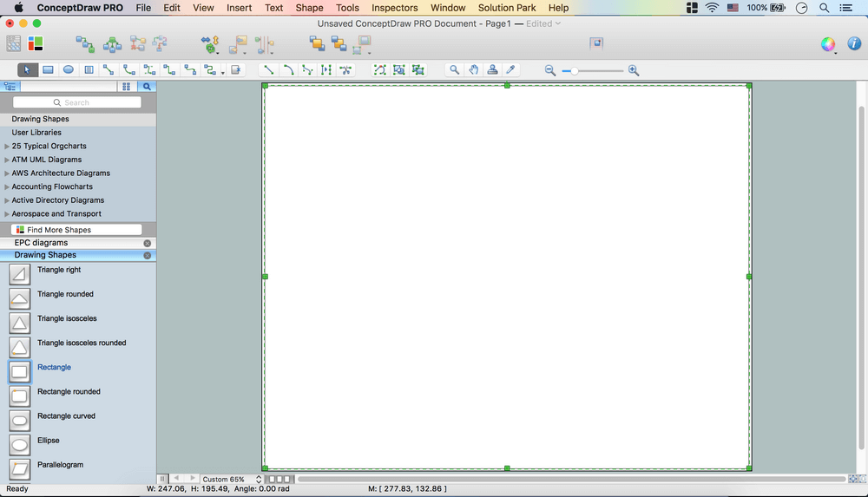This screenshot has height=497, width=868.
Task: Open the Info inspector button
Action: click(x=854, y=43)
